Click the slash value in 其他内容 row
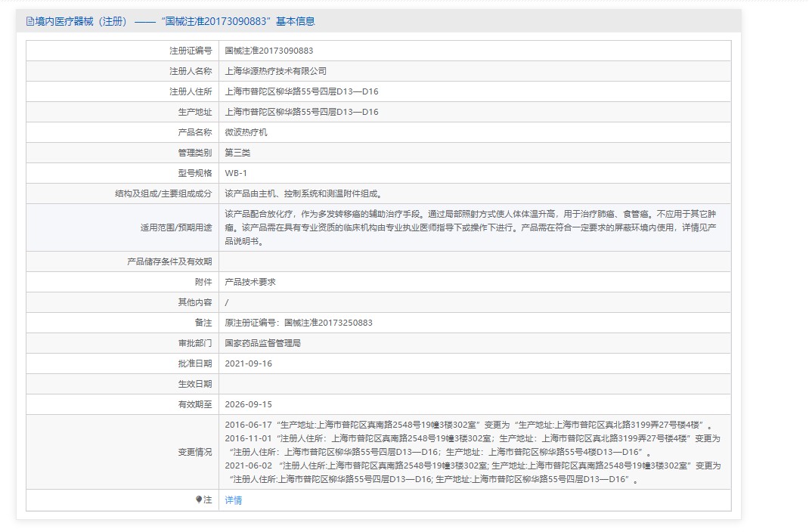This screenshot has width=809, height=532. [227, 302]
